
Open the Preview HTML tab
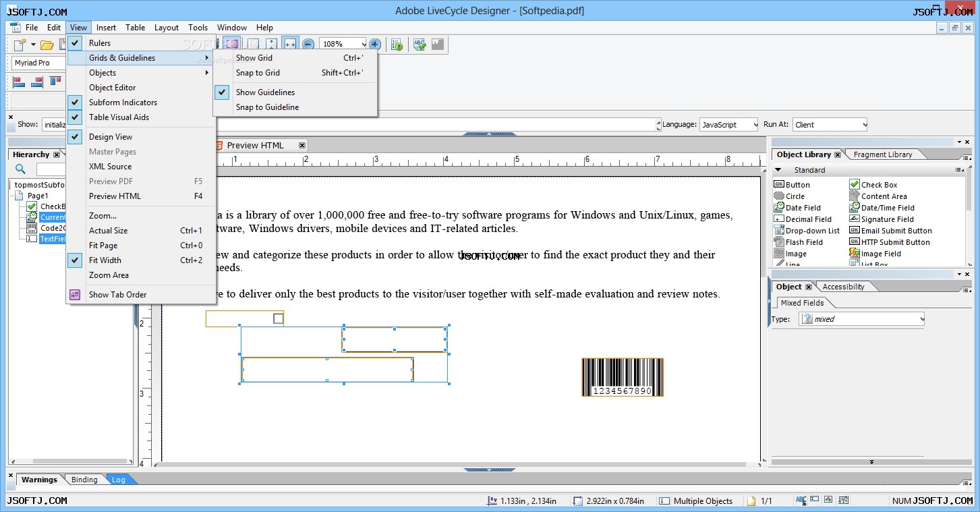pyautogui.click(x=254, y=145)
